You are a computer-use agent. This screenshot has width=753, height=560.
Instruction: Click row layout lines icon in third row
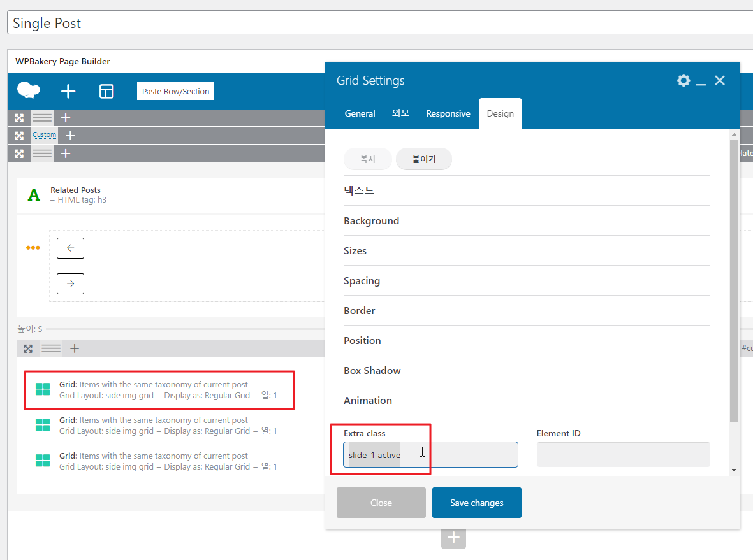(42, 154)
